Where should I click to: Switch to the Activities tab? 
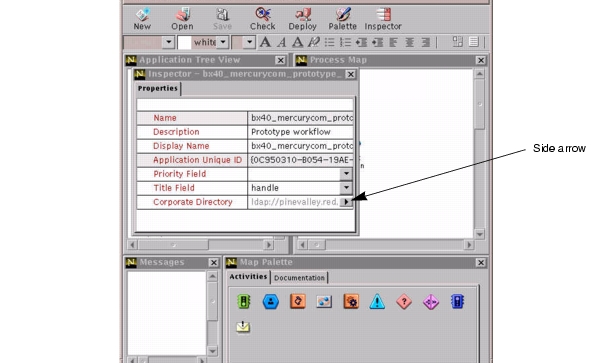pyautogui.click(x=248, y=276)
